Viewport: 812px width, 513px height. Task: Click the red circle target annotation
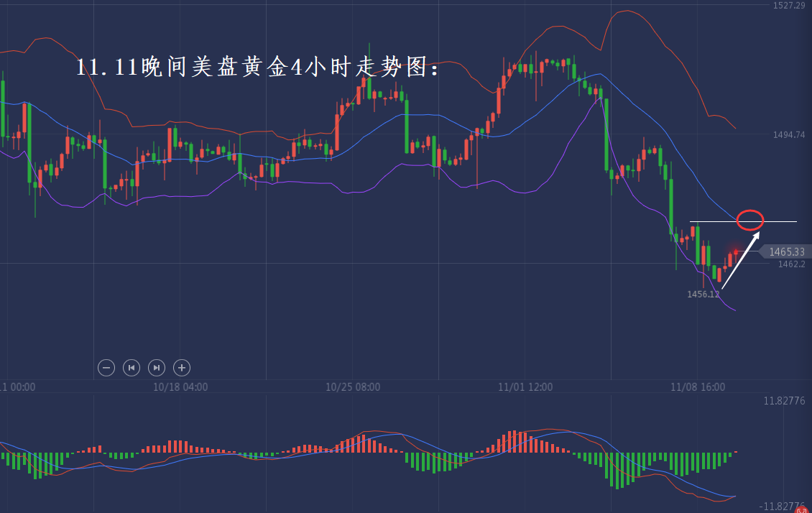[750, 220]
